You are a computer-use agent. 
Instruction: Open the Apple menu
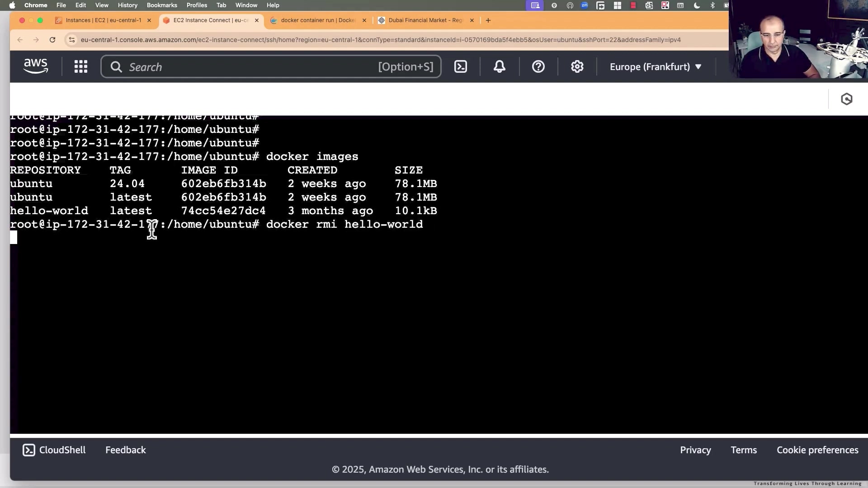point(12,5)
